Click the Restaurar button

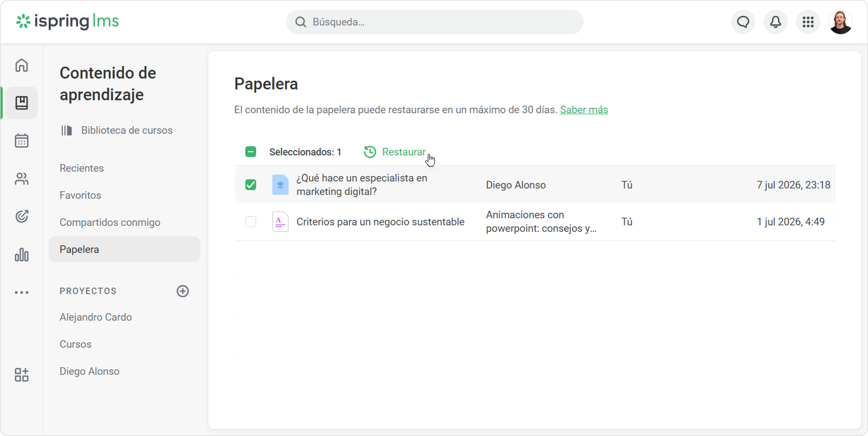(x=395, y=152)
